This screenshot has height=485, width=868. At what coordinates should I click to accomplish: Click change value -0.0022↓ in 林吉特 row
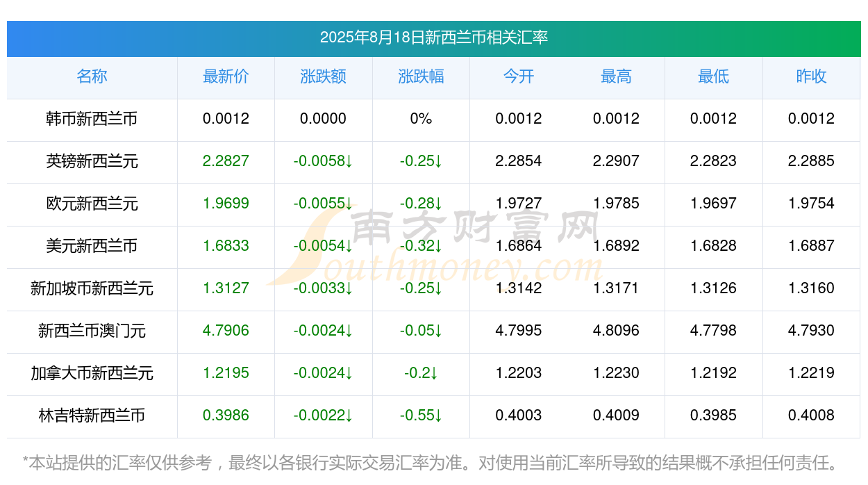click(x=323, y=416)
